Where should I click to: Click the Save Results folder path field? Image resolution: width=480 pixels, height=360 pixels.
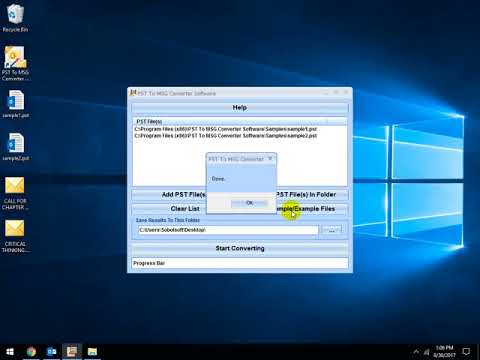228,230
